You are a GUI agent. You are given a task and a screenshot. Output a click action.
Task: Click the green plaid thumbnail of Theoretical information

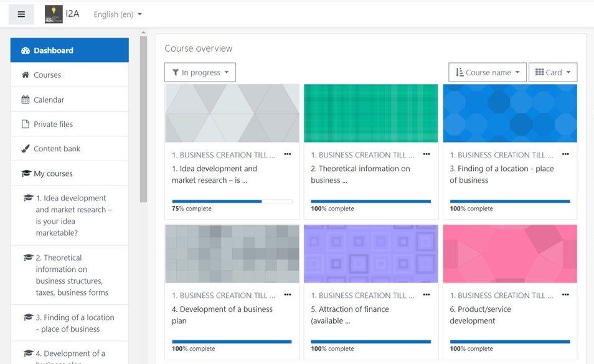[371, 113]
